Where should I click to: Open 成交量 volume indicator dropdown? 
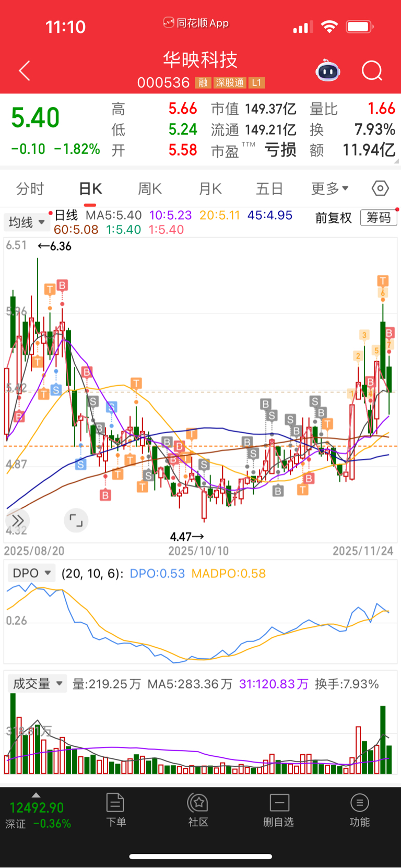[x=37, y=684]
